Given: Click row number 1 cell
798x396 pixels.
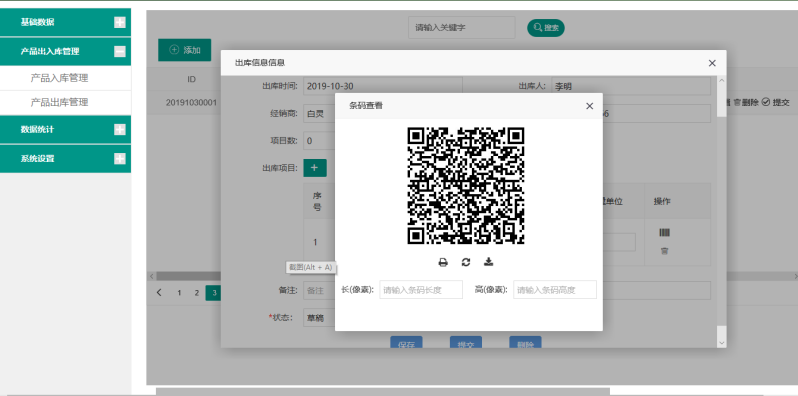Looking at the screenshot, I should [316, 242].
